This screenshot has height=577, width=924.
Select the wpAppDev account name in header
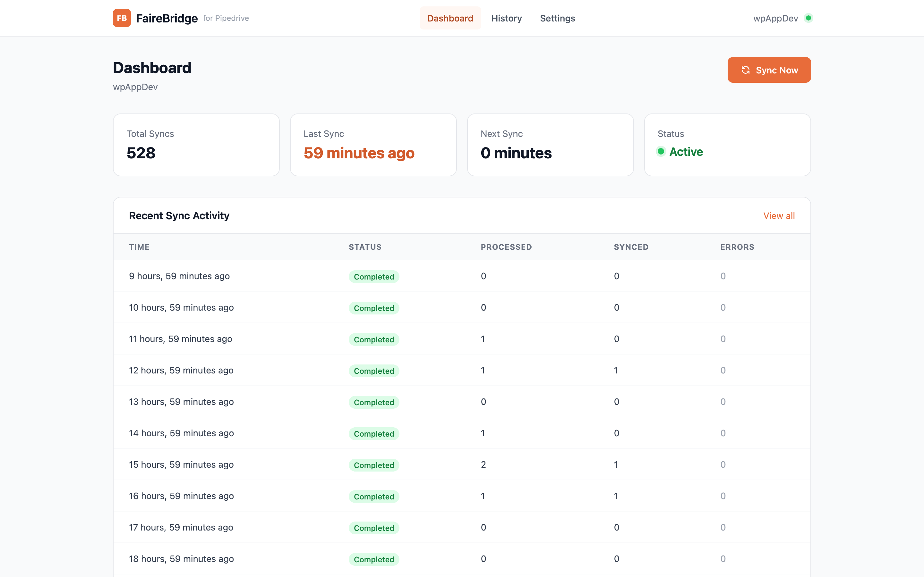(x=775, y=18)
